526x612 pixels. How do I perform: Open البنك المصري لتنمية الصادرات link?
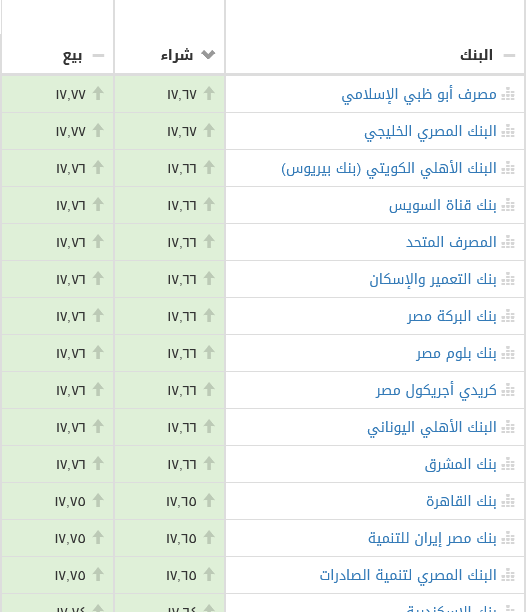point(408,576)
